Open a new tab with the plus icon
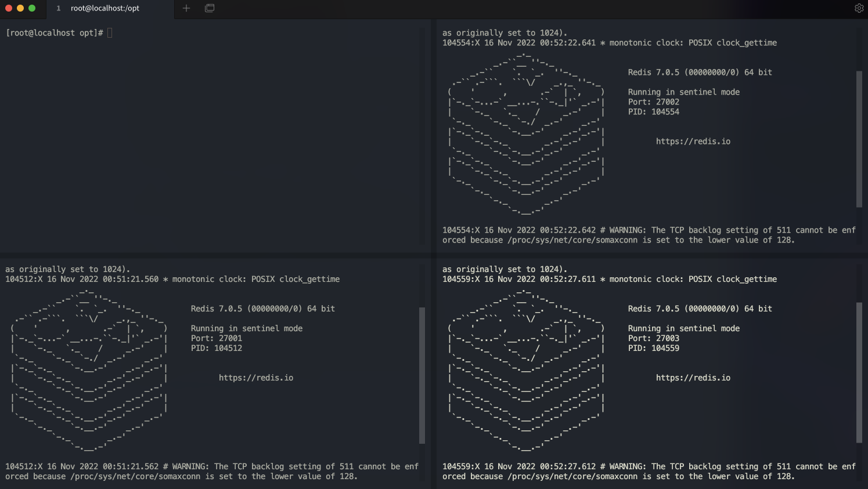 pos(186,8)
